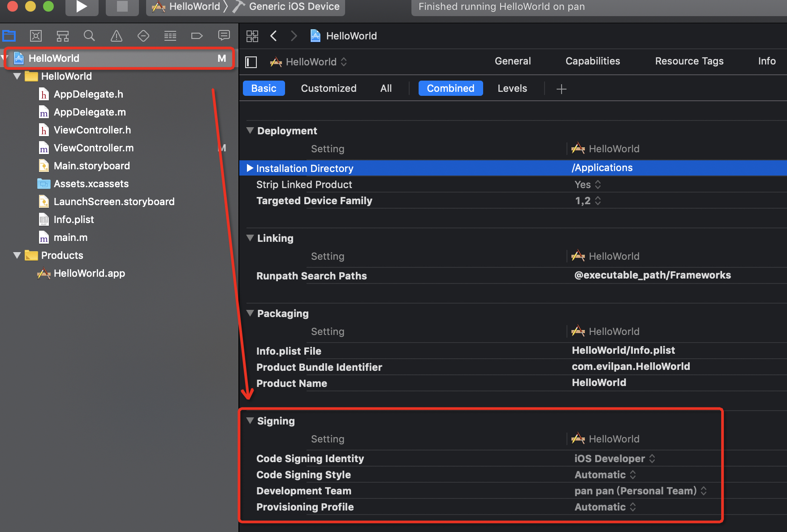
Task: Open the Project navigator folder icon
Action: [9, 36]
